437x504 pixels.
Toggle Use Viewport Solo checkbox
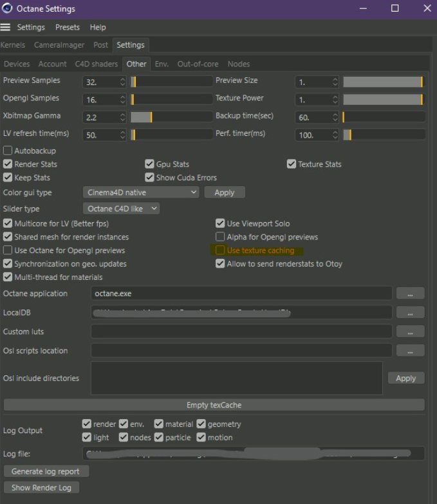tap(220, 223)
